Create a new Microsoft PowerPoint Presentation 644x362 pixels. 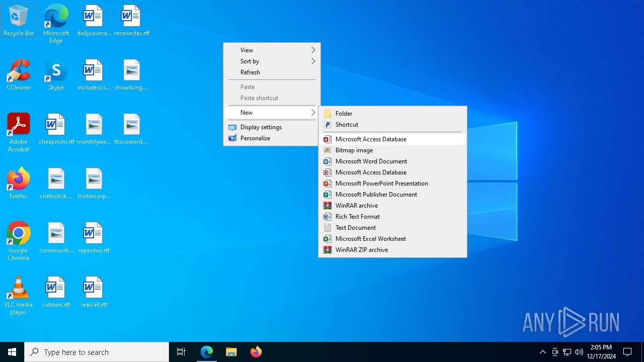[x=392, y=184]
